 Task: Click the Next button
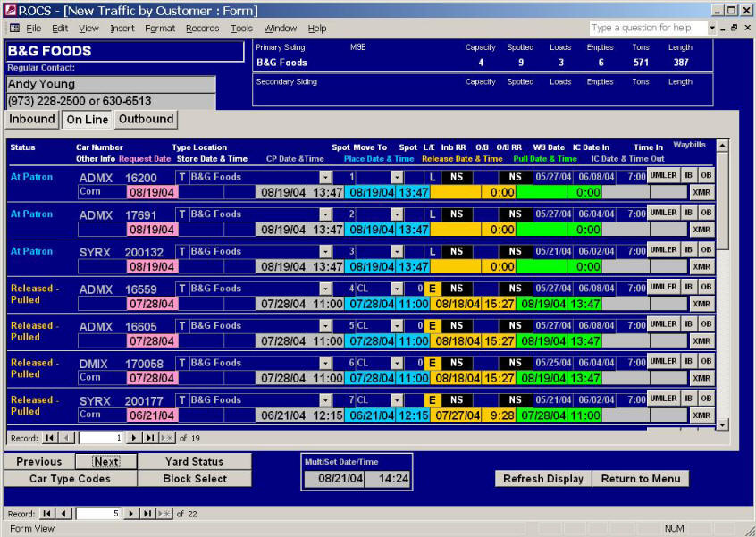point(106,461)
